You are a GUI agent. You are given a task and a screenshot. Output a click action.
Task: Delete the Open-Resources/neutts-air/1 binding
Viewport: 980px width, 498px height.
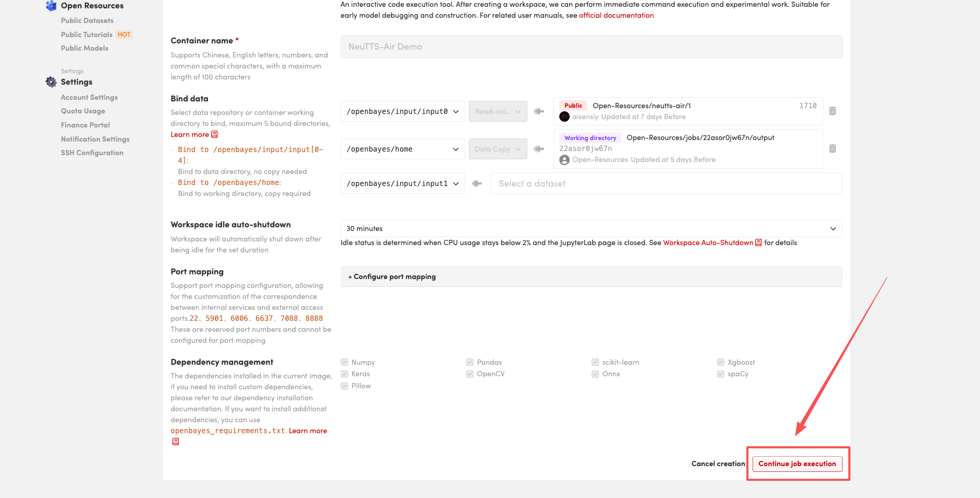coord(833,111)
